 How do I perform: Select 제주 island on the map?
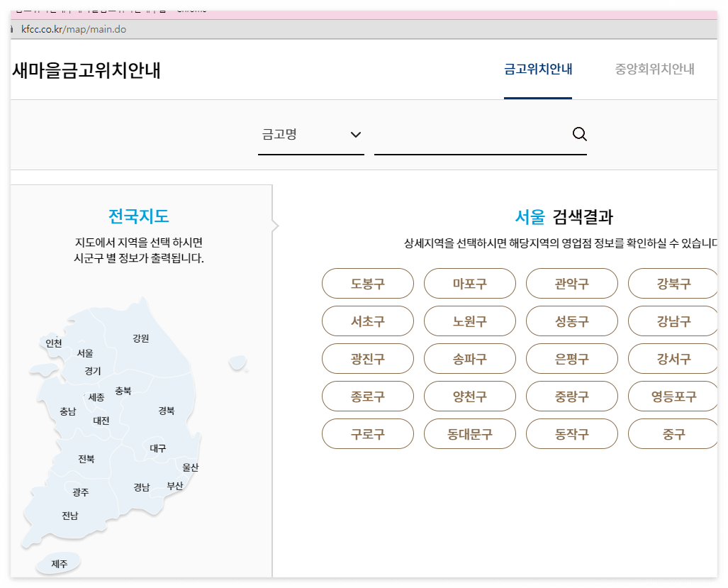click(x=58, y=562)
